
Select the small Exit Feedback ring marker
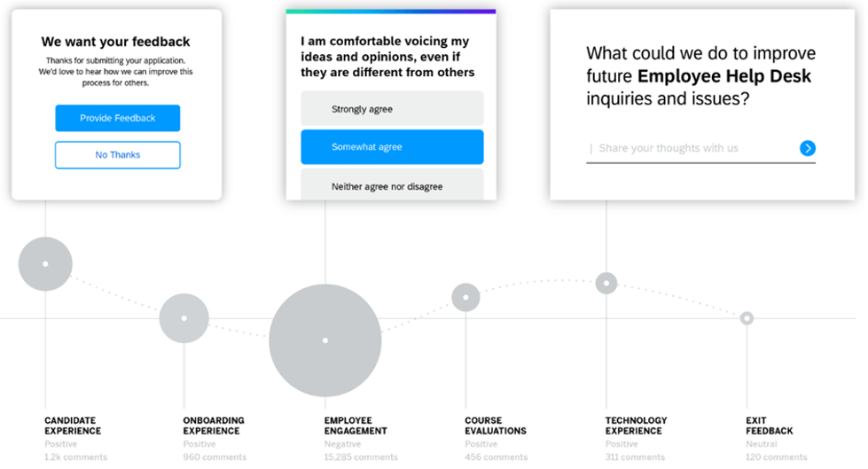(747, 318)
